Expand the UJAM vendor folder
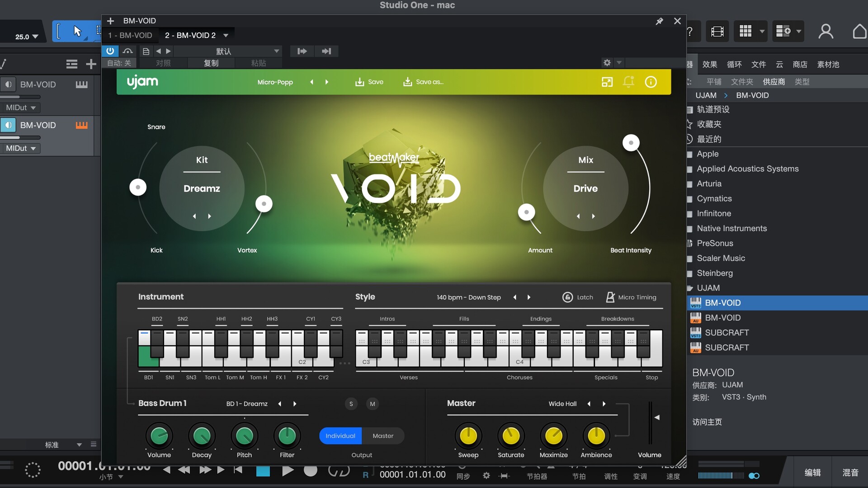Screen dimensions: 868x488 [690, 288]
